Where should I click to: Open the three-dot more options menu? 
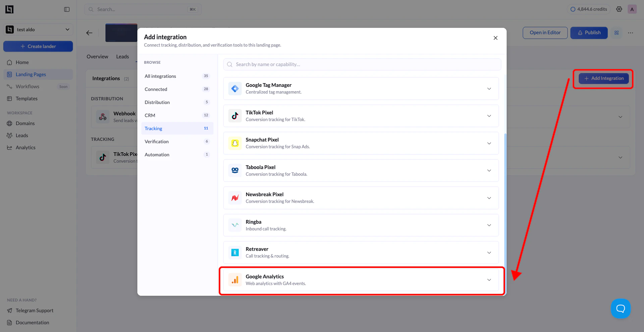[x=631, y=33]
